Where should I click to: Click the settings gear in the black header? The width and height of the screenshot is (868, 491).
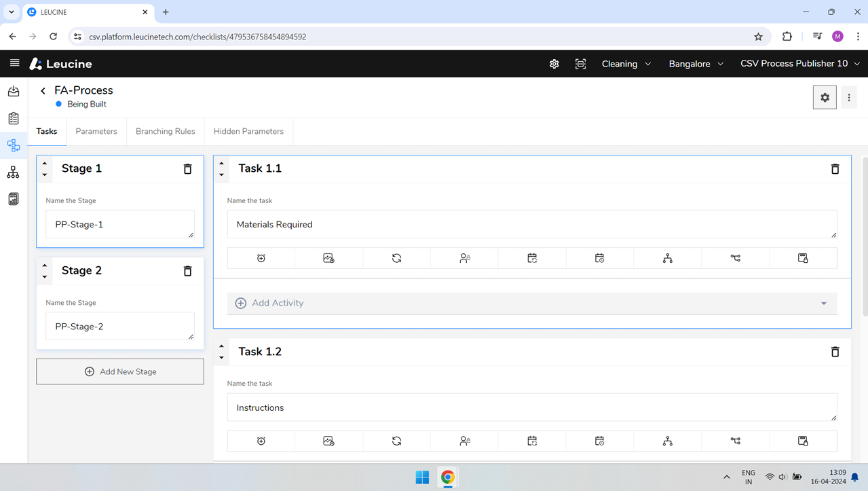(554, 64)
